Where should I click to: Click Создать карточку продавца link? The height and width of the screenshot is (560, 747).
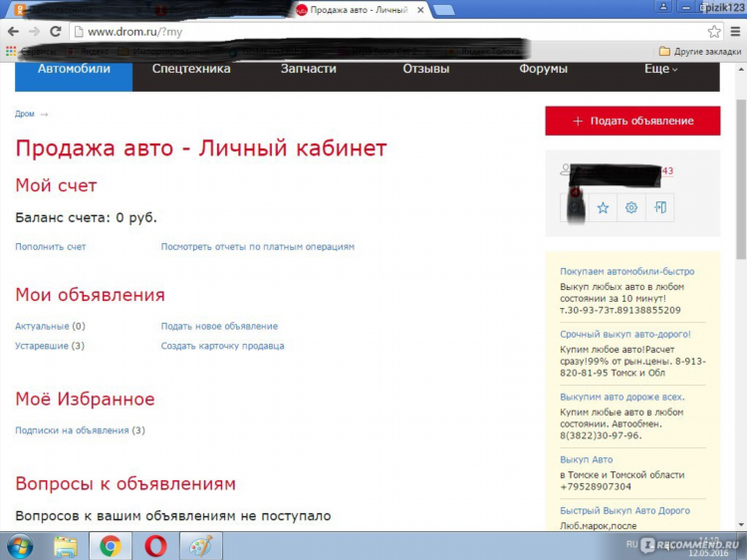click(x=222, y=346)
